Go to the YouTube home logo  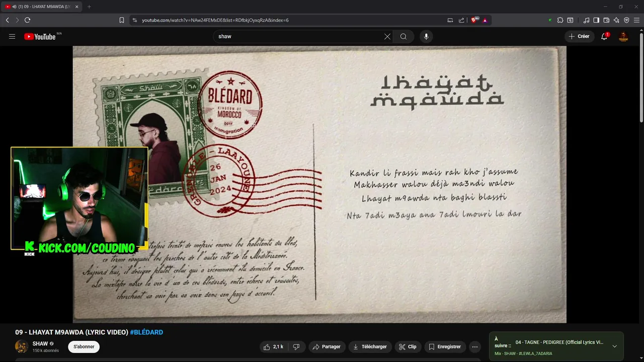tap(40, 36)
